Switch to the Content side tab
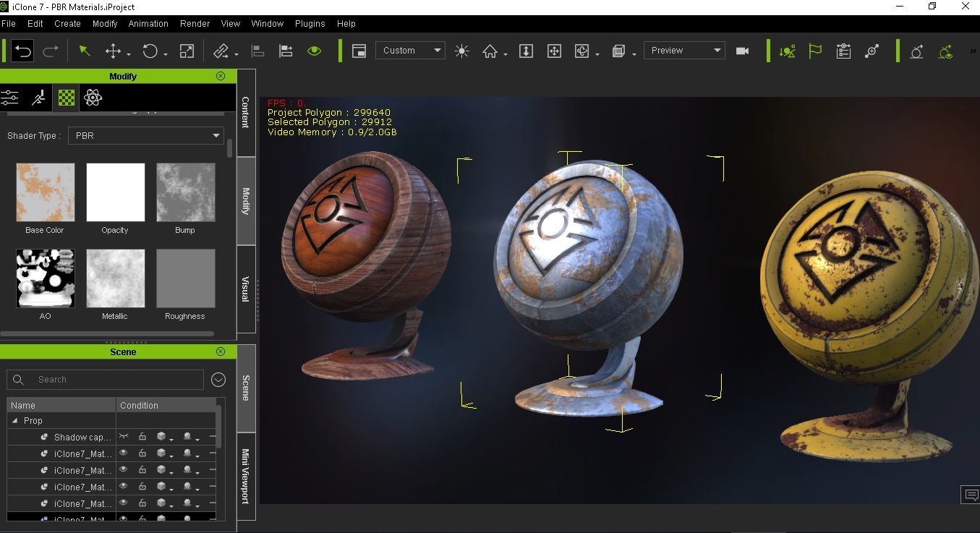This screenshot has width=980, height=533. (x=246, y=113)
